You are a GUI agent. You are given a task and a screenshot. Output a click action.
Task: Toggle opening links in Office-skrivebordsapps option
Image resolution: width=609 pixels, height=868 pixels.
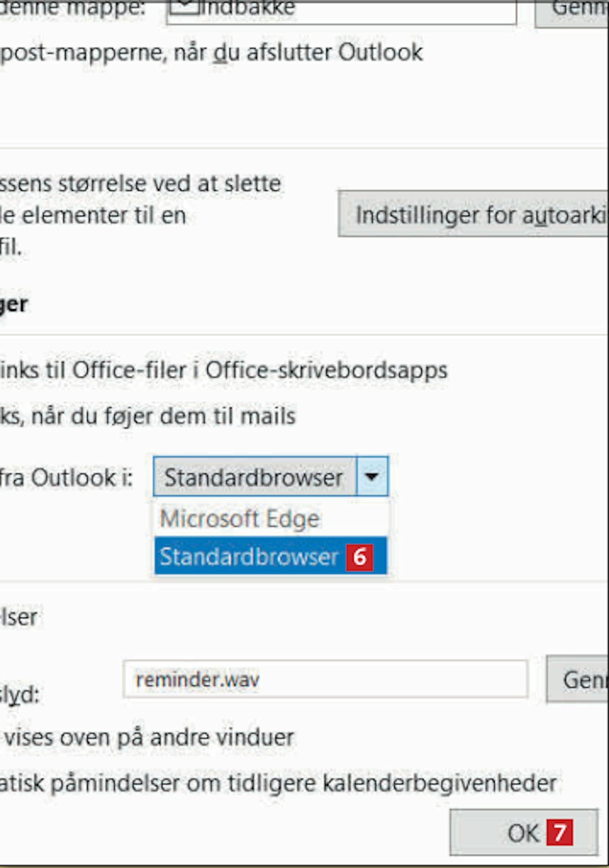tap(223, 370)
